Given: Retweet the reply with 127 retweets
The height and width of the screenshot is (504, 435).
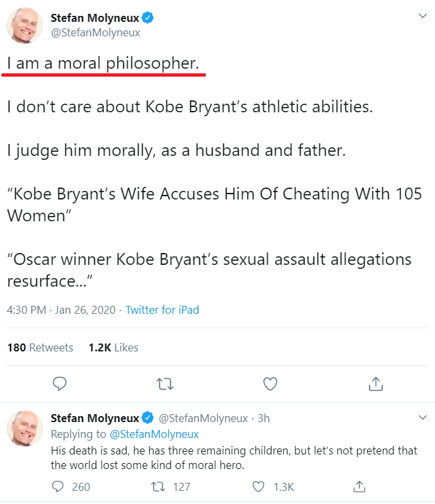Looking at the screenshot, I should pos(158,487).
